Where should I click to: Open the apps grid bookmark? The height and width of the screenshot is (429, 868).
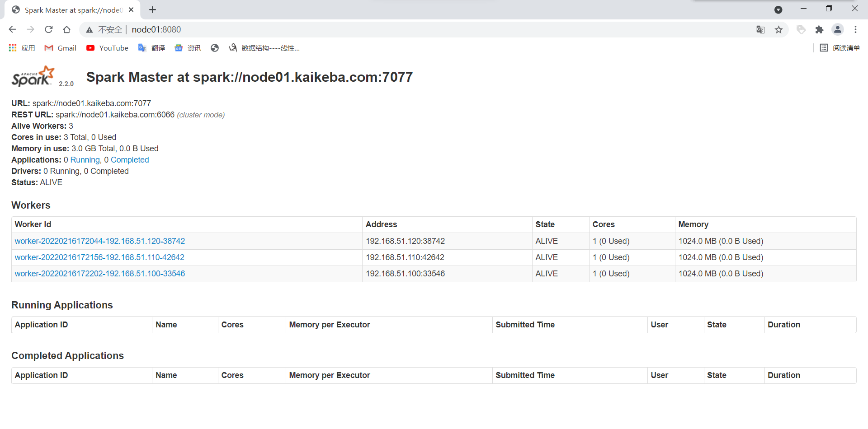click(x=22, y=48)
